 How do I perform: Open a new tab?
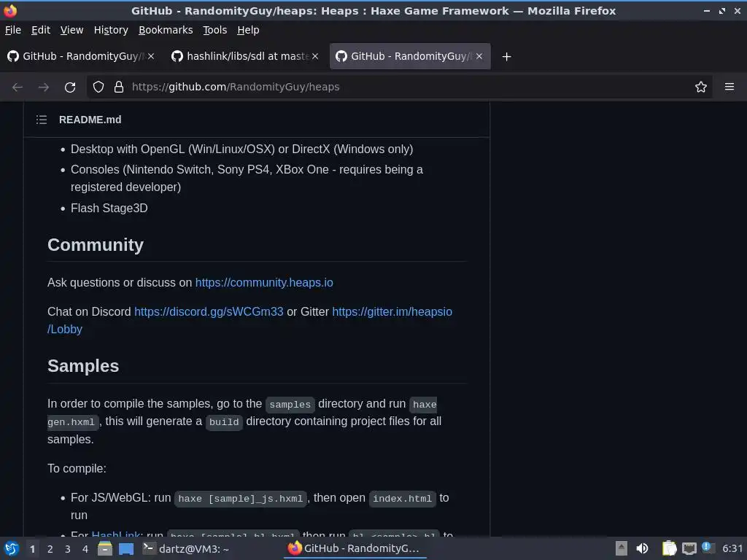coord(506,57)
